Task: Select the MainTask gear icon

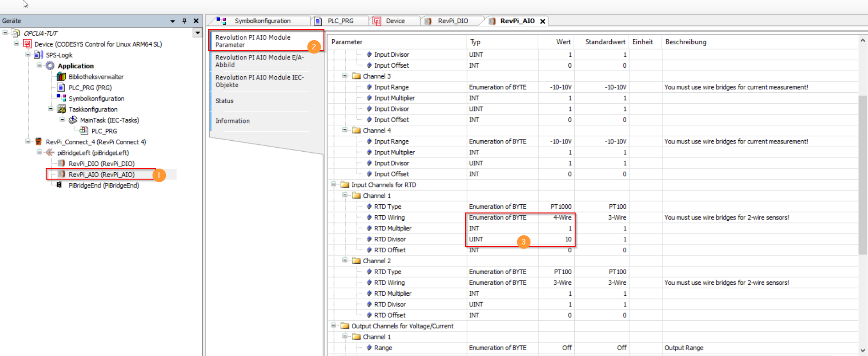Action: 73,120
